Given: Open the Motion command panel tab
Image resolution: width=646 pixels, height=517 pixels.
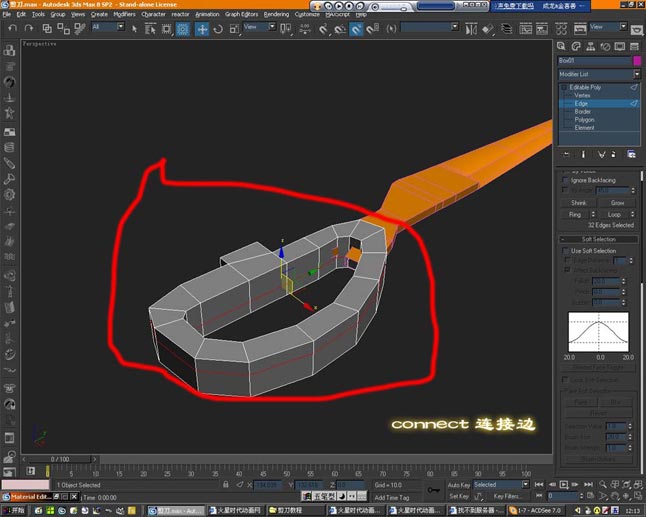Looking at the screenshot, I should tap(605, 46).
